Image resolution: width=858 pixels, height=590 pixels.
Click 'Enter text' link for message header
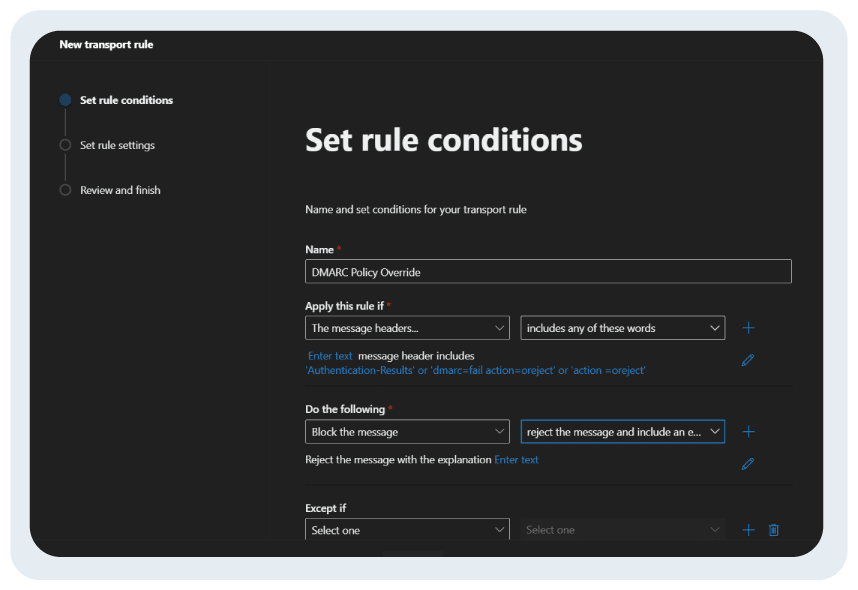click(330, 356)
